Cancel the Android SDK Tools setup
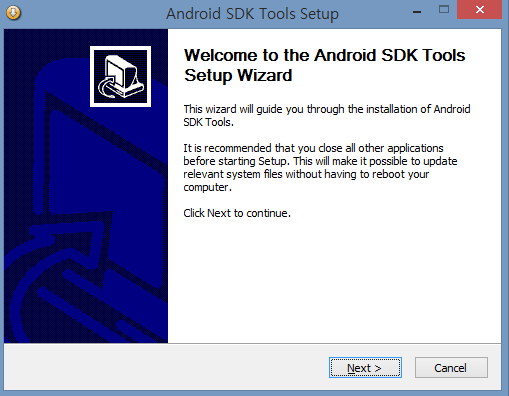This screenshot has width=509, height=396. (451, 368)
